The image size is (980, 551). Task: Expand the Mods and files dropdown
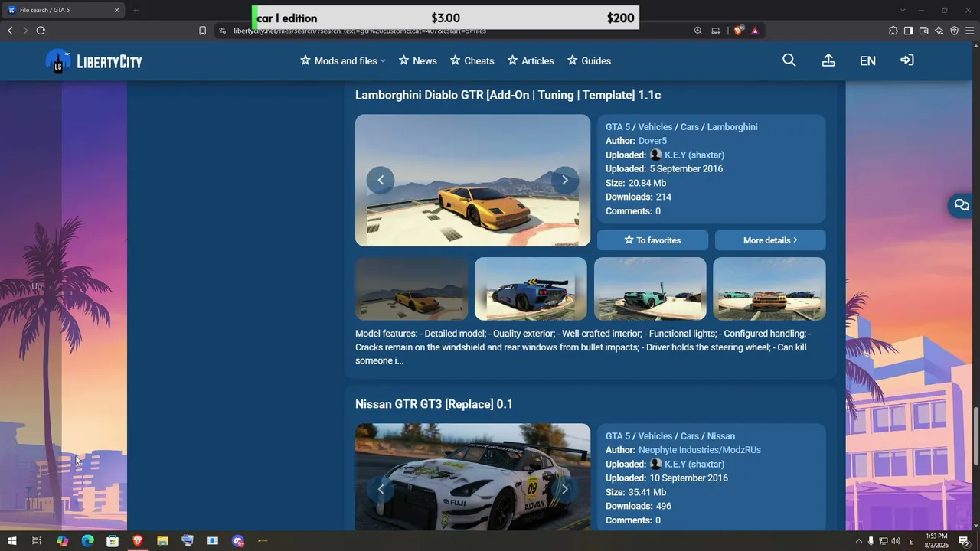(343, 60)
